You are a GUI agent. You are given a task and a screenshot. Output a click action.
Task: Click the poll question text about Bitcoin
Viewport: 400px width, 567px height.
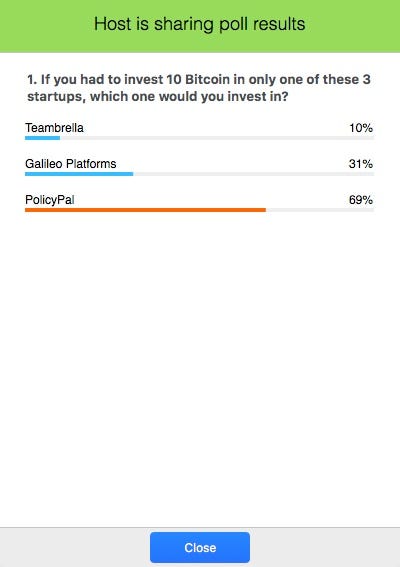(x=199, y=88)
